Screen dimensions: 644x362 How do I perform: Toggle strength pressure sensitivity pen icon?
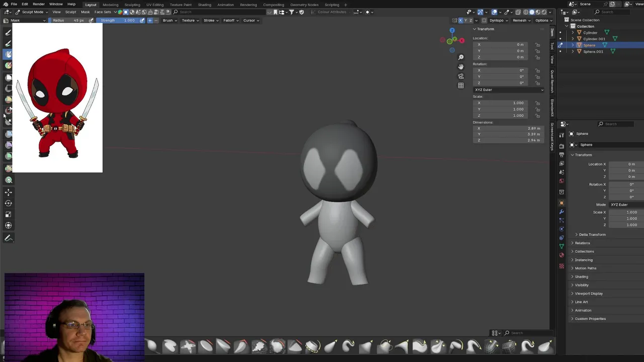[142, 20]
